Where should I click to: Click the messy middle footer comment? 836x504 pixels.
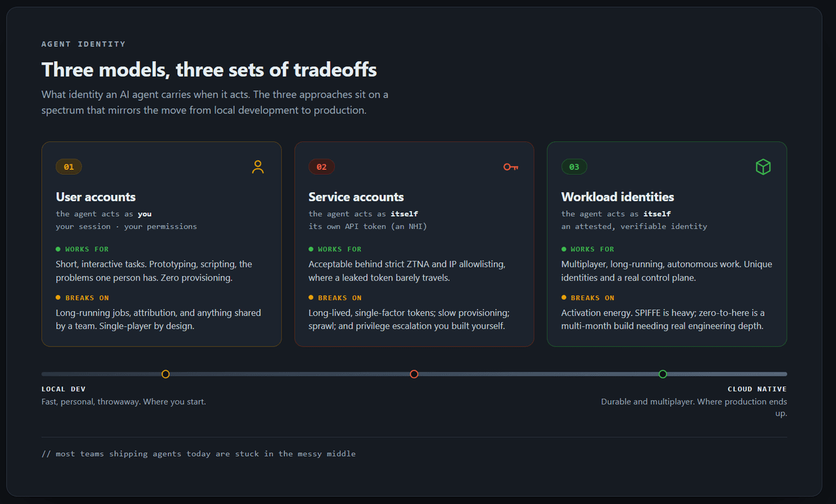point(199,454)
